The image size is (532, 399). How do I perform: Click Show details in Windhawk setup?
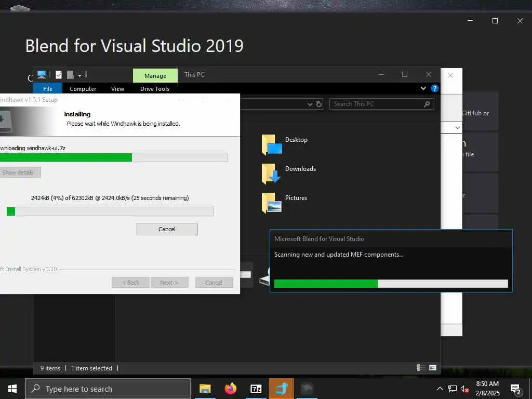19,172
